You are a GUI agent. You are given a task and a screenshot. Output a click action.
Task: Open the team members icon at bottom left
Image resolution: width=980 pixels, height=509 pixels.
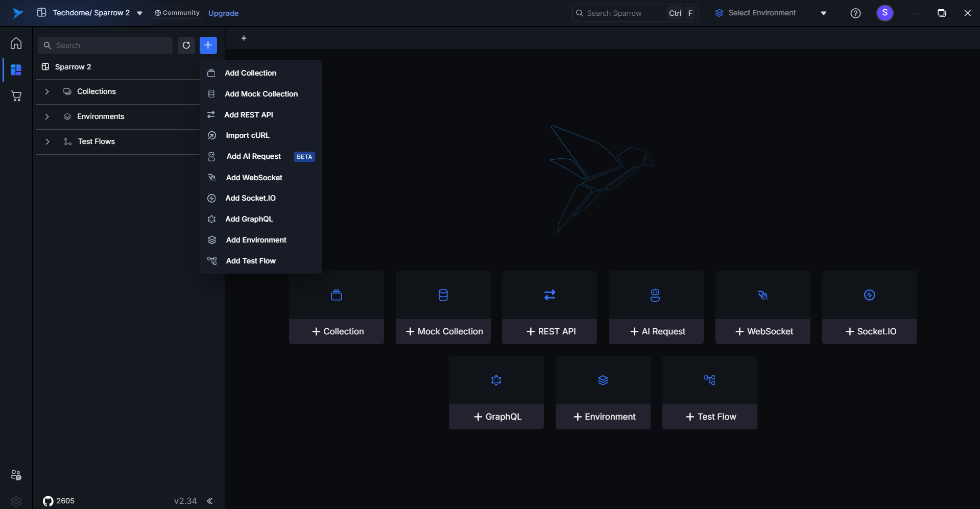coord(16,475)
